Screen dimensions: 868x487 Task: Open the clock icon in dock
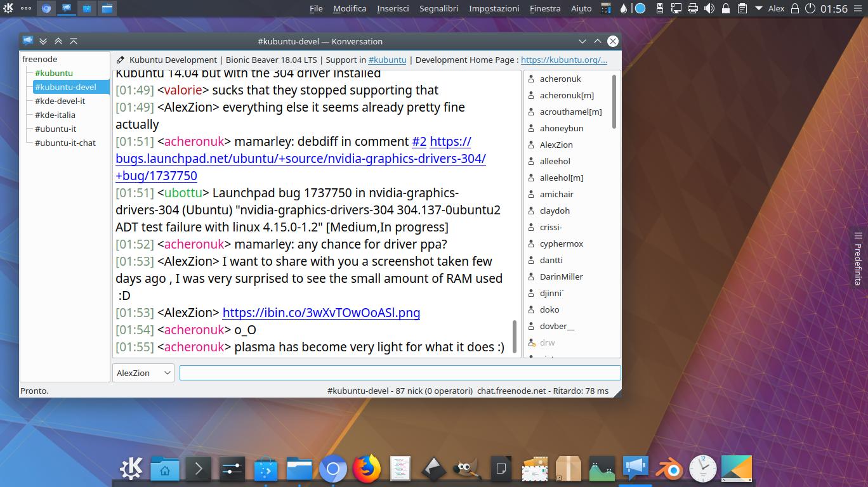click(702, 469)
